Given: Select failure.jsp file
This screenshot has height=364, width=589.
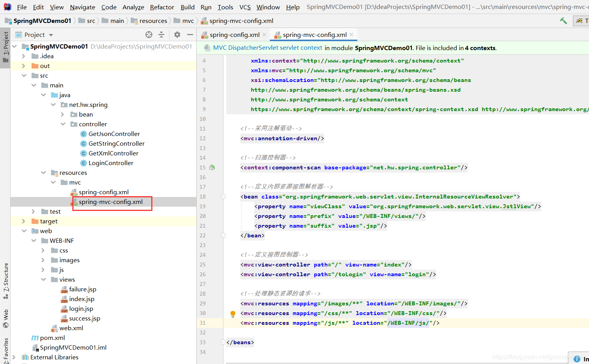Looking at the screenshot, I should (79, 289).
